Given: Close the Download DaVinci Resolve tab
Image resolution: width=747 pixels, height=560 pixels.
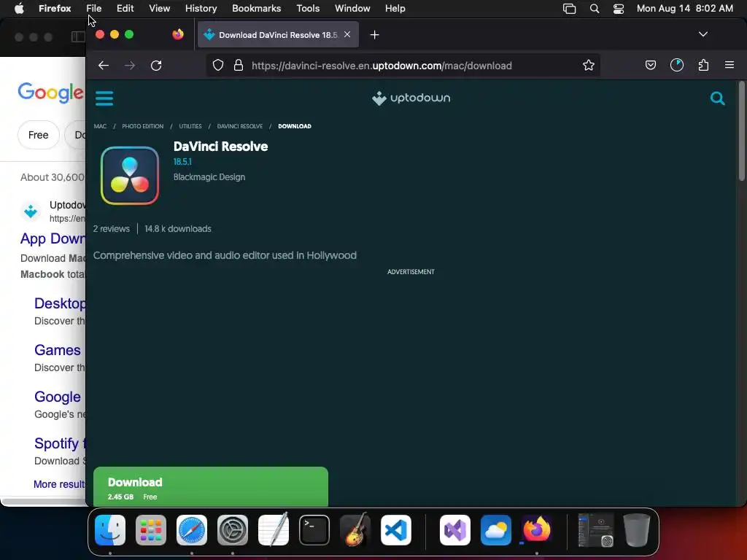Looking at the screenshot, I should 347,34.
